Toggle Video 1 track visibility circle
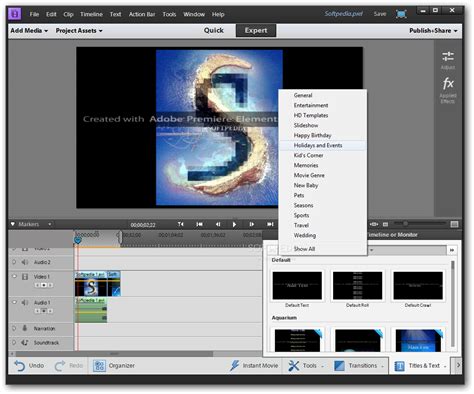This screenshot has height=394, width=474. click(14, 276)
